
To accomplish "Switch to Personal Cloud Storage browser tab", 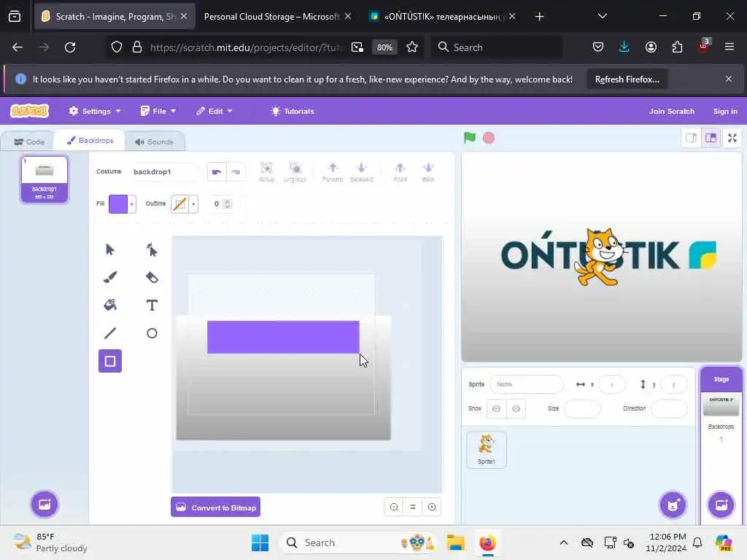I will (x=276, y=16).
